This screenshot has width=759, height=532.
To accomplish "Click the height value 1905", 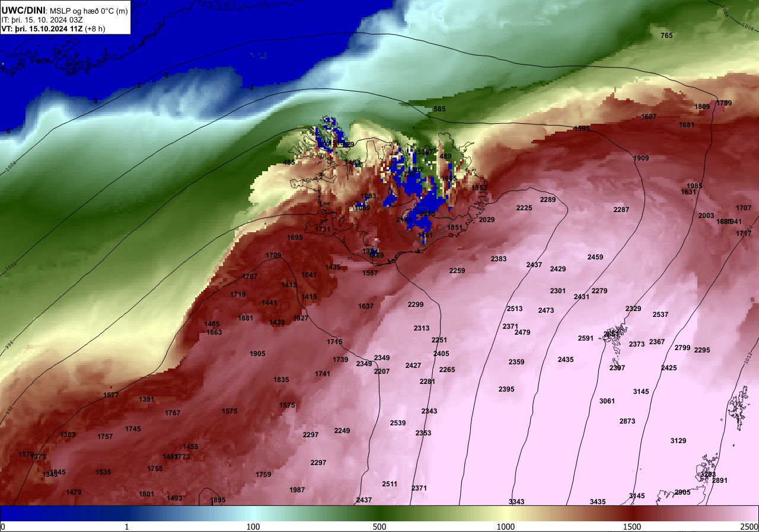I will click(x=257, y=354).
